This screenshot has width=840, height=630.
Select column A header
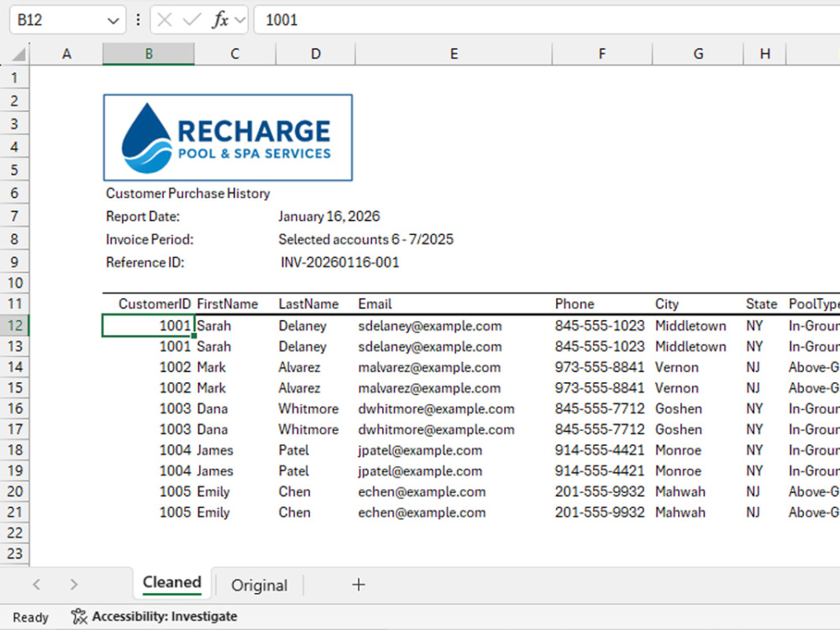pyautogui.click(x=66, y=54)
